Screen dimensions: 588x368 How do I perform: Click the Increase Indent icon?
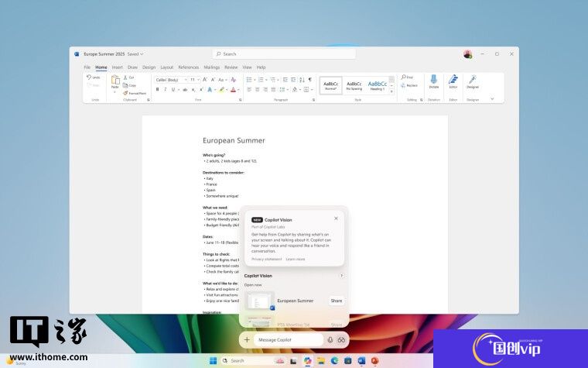[x=293, y=80]
